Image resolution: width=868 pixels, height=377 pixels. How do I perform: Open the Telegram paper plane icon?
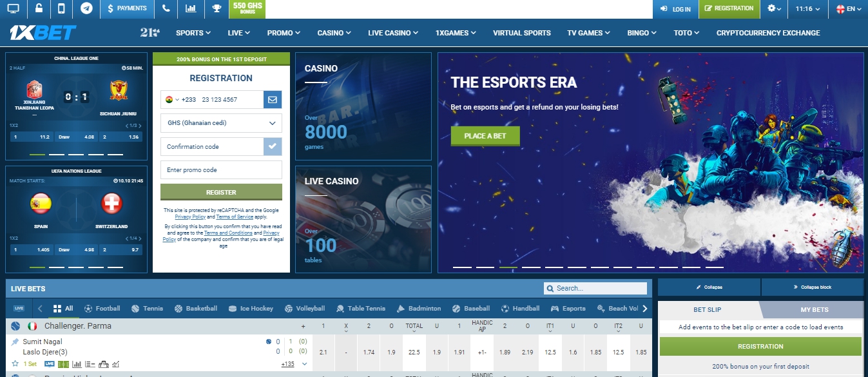[86, 9]
